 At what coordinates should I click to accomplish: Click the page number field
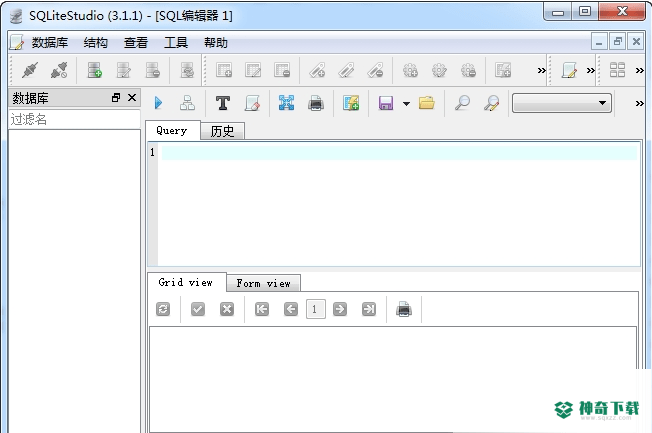coord(316,309)
